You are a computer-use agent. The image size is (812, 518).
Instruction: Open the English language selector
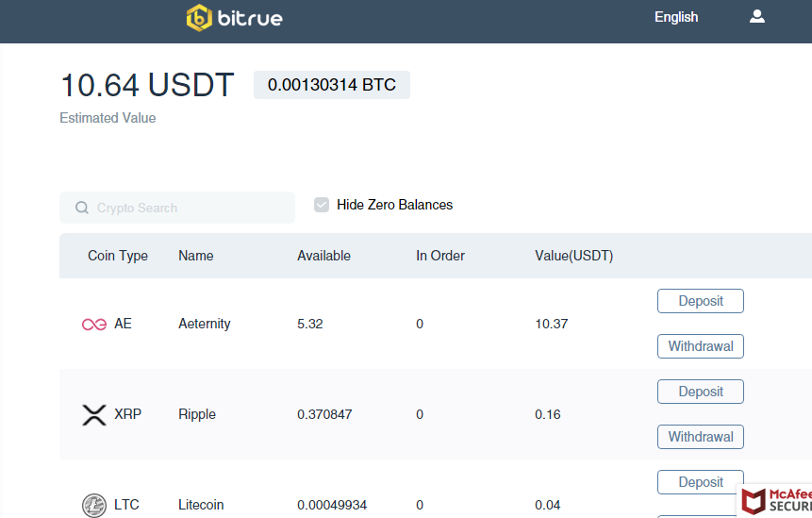click(x=676, y=17)
